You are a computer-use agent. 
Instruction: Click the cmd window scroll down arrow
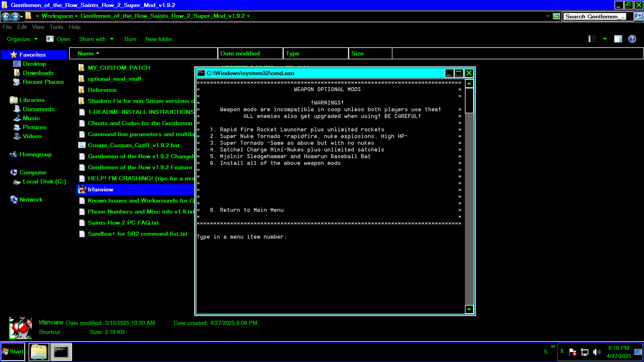coord(469,309)
